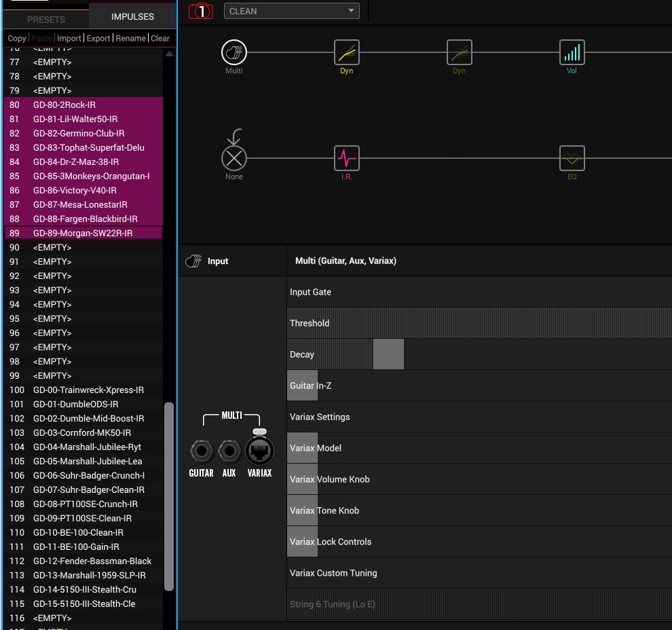This screenshot has height=630, width=672.
Task: Select the first active Dyn block
Action: click(x=346, y=52)
